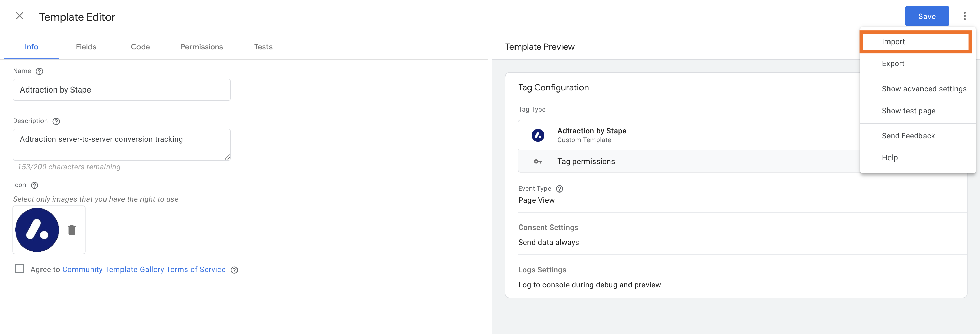Close the Template Editor with the X icon
980x334 pixels.
point(19,16)
